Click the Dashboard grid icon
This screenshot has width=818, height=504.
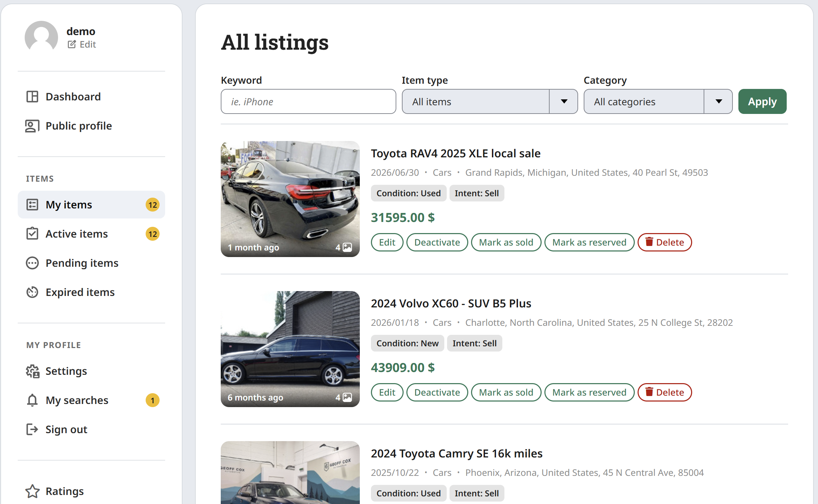pyautogui.click(x=32, y=97)
